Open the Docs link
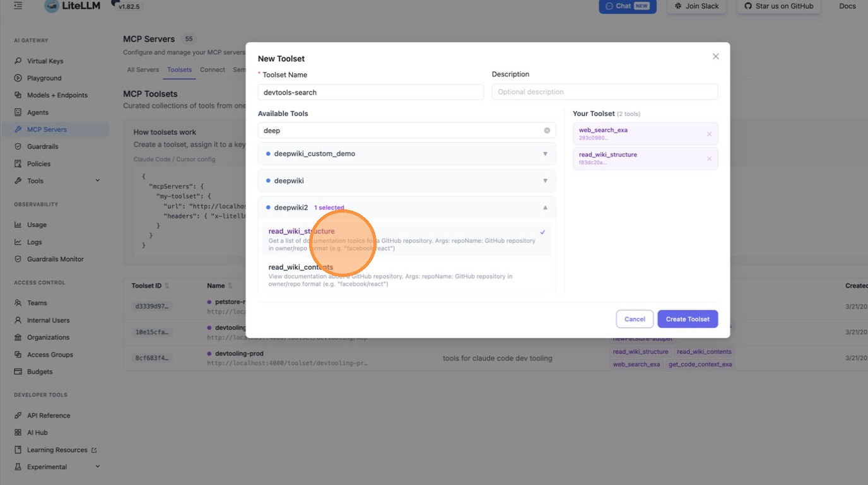Viewport: 868px width, 485px height. tap(847, 6)
